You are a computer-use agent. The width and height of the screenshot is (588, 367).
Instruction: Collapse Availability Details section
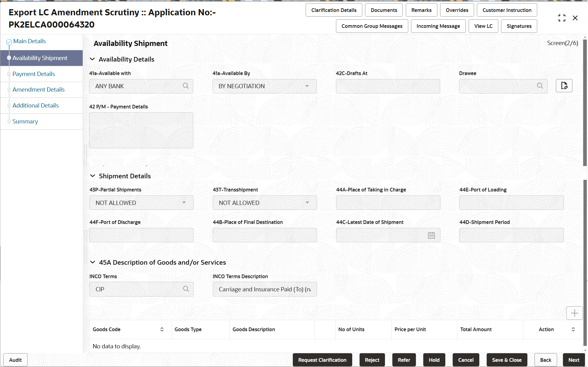(92, 59)
